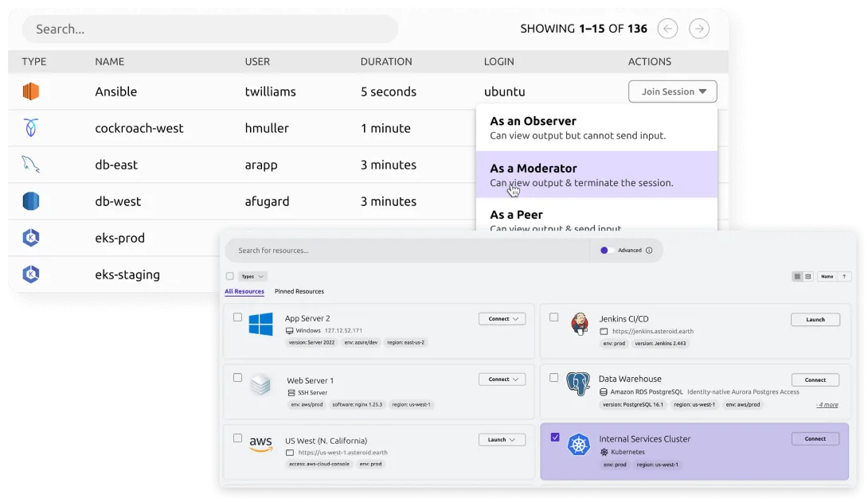Image resolution: width=868 pixels, height=502 pixels.
Task: Open the Join Session dropdown
Action: [x=672, y=91]
